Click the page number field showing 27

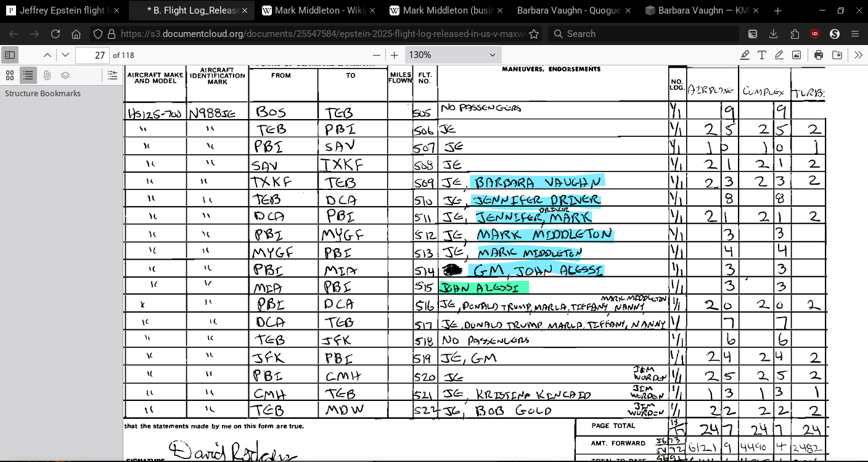(92, 55)
